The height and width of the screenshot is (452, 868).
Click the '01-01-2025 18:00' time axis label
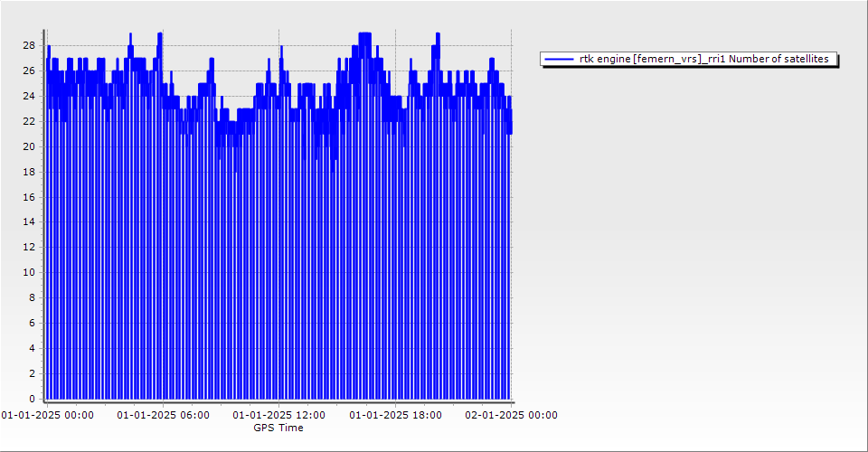click(396, 415)
